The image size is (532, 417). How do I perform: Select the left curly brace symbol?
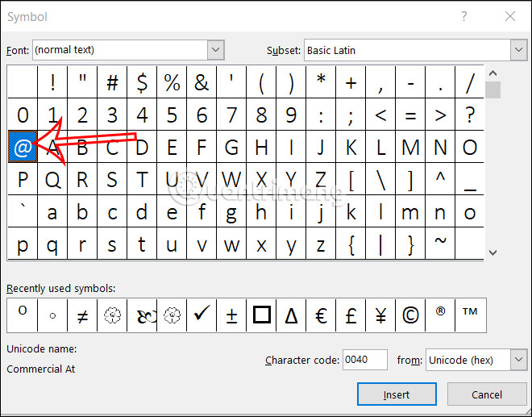point(351,244)
